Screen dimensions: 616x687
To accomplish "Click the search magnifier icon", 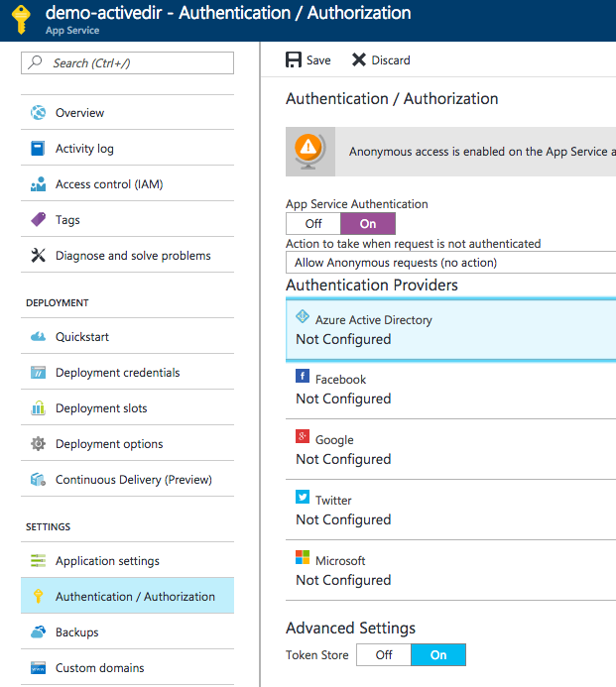I will tap(35, 62).
